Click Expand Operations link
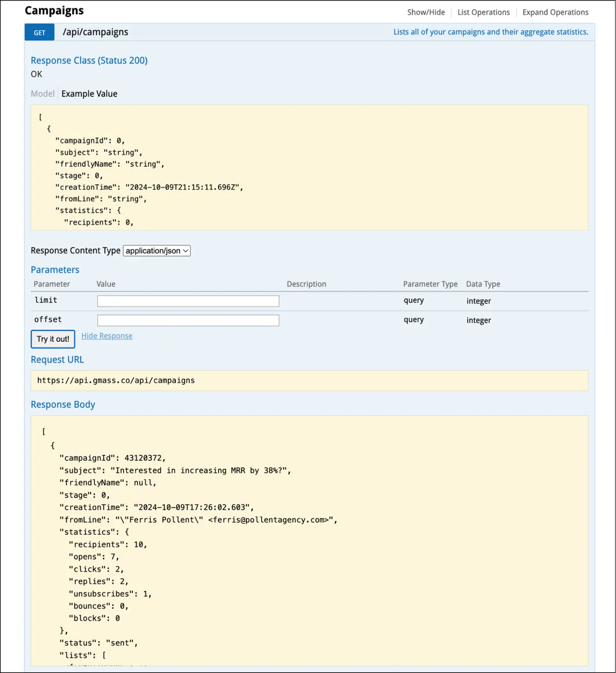The width and height of the screenshot is (616, 673). (x=555, y=12)
